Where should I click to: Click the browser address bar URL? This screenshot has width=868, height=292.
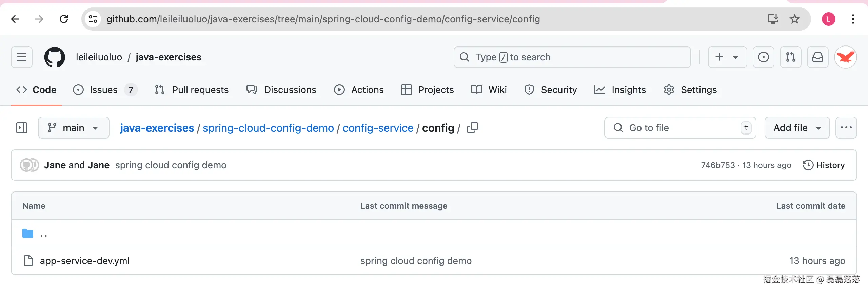(x=323, y=19)
